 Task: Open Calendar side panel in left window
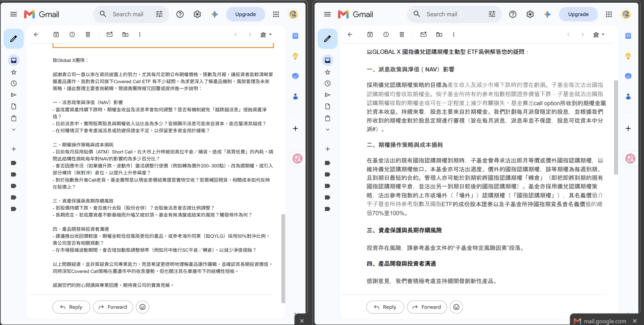pos(295,36)
